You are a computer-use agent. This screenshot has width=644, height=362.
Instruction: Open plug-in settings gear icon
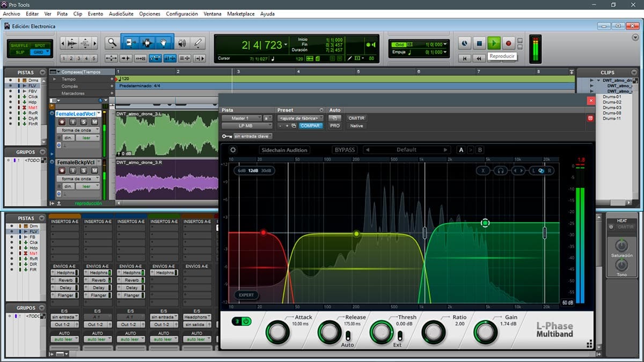click(233, 150)
